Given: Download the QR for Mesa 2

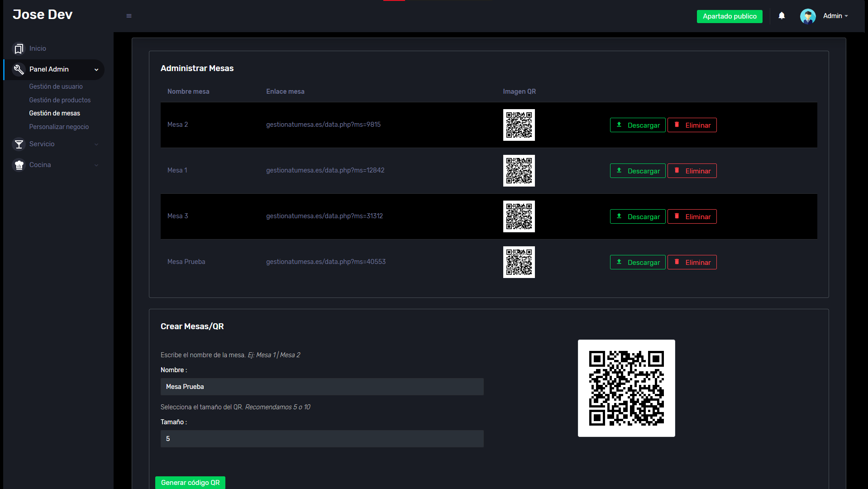Looking at the screenshot, I should (637, 125).
